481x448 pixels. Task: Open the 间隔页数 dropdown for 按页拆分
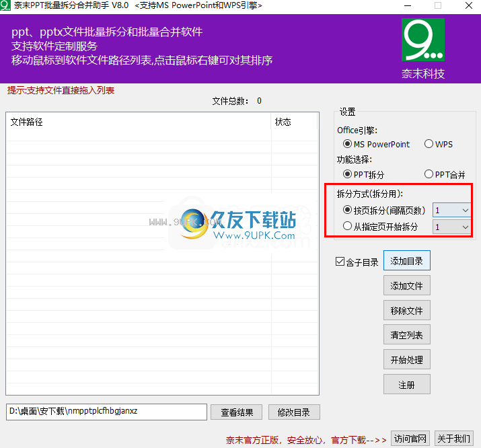(451, 211)
